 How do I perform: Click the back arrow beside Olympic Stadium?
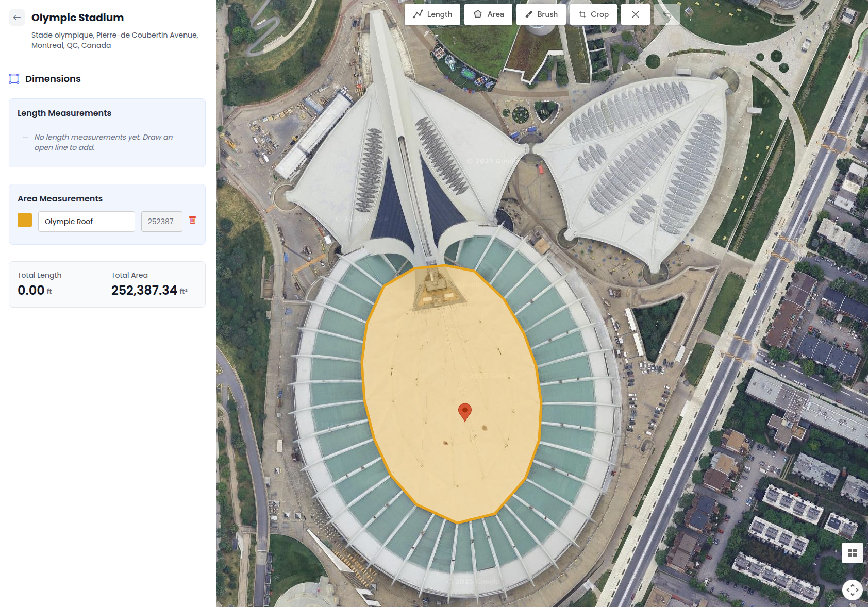point(17,17)
